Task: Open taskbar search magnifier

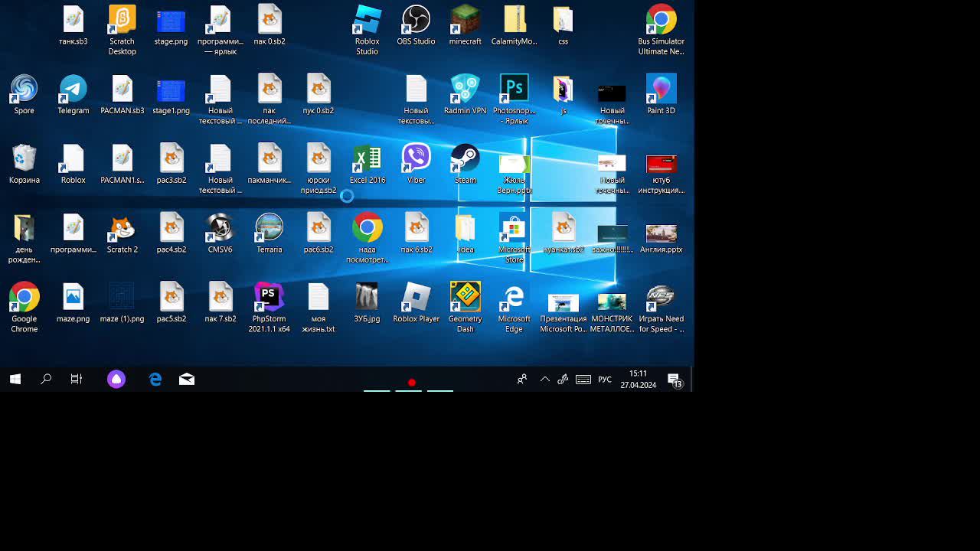Action: (46, 379)
